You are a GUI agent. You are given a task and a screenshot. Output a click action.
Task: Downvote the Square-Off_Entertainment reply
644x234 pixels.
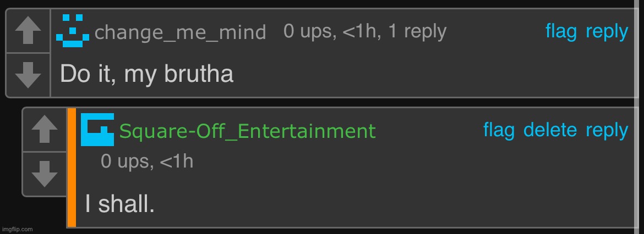point(44,174)
